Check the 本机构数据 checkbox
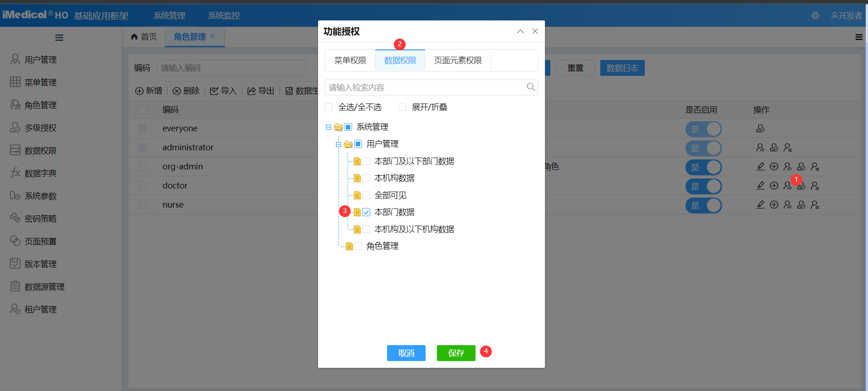Screen dimensions: 868x391 pos(366,178)
